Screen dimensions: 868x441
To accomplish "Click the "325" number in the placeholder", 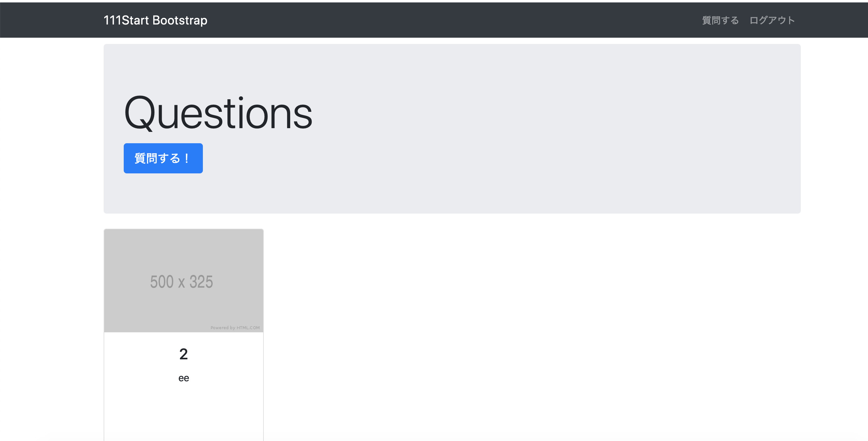I will pos(201,282).
